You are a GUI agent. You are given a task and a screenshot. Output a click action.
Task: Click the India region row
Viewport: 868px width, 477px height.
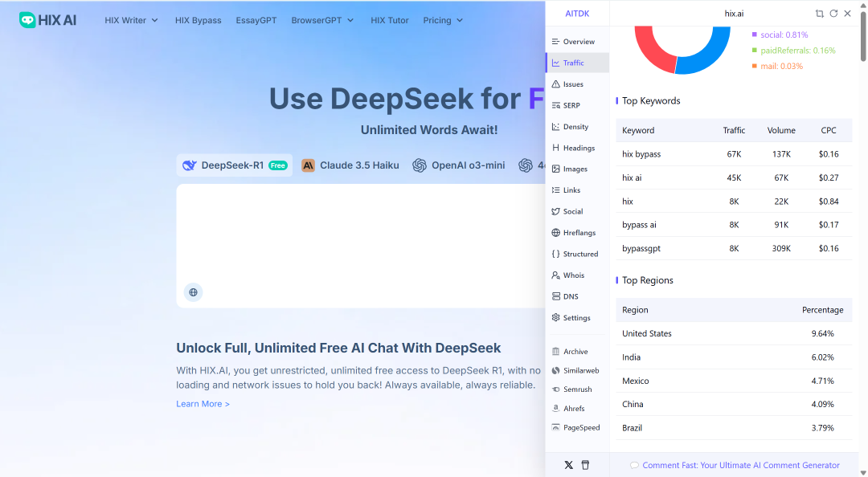pos(734,357)
